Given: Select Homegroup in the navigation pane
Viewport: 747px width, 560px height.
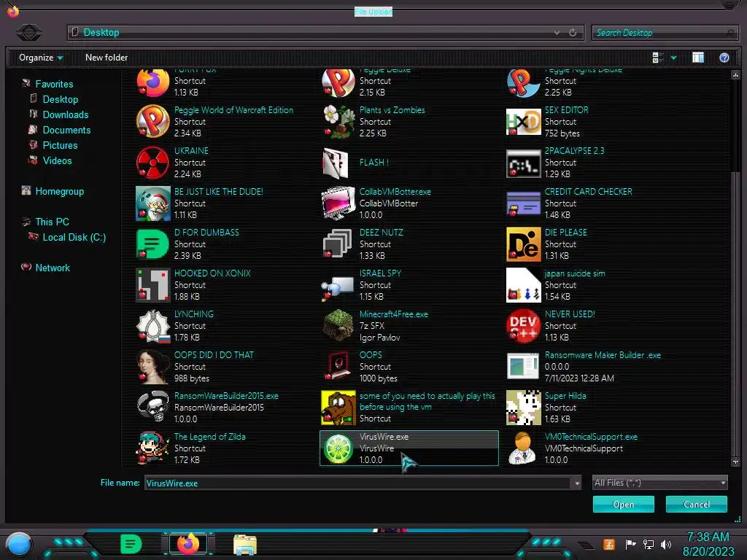Looking at the screenshot, I should pyautogui.click(x=59, y=192).
